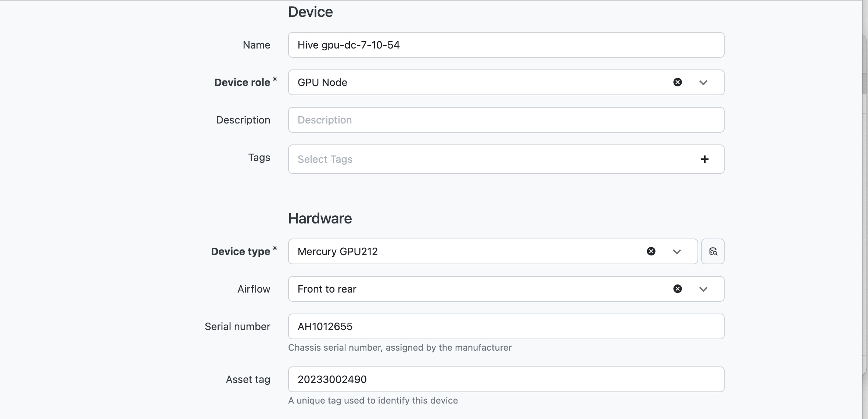The image size is (868, 419).
Task: Clear the Device role selection
Action: 677,82
